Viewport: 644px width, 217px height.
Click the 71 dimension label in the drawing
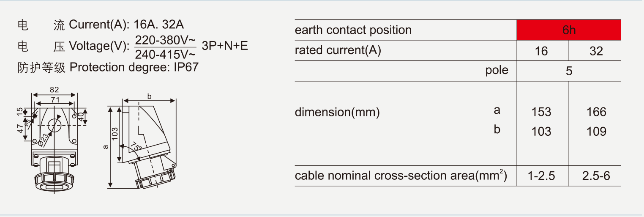[55, 100]
